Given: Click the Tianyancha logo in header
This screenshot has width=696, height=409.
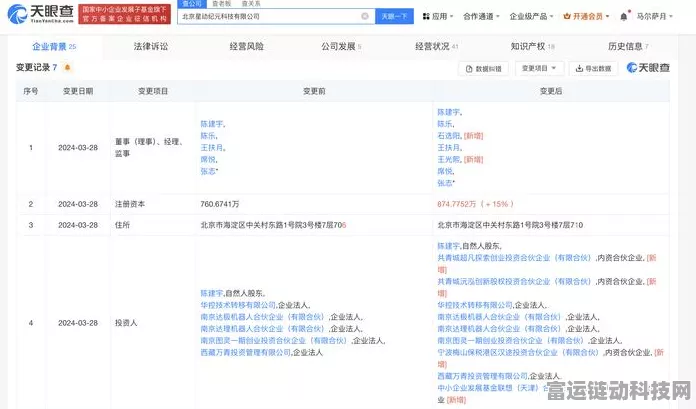Looking at the screenshot, I should coord(40,14).
